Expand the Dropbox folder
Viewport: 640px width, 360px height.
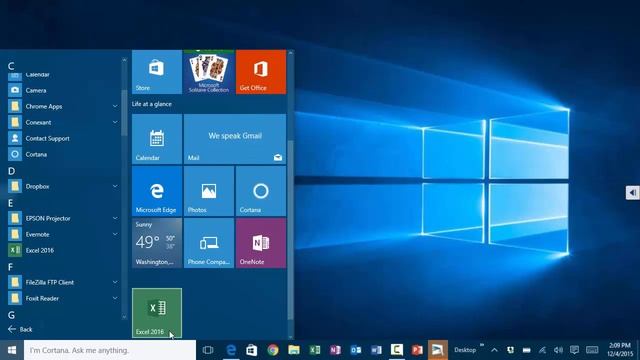[x=115, y=186]
